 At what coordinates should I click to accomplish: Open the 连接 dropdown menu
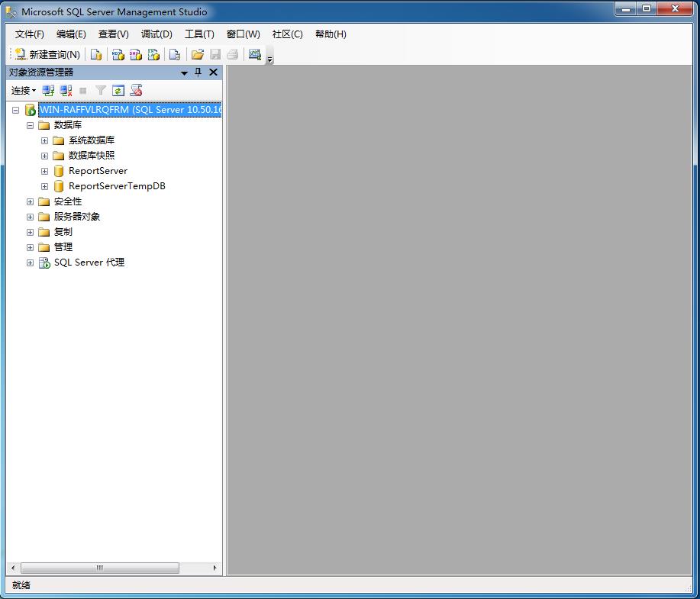click(22, 90)
